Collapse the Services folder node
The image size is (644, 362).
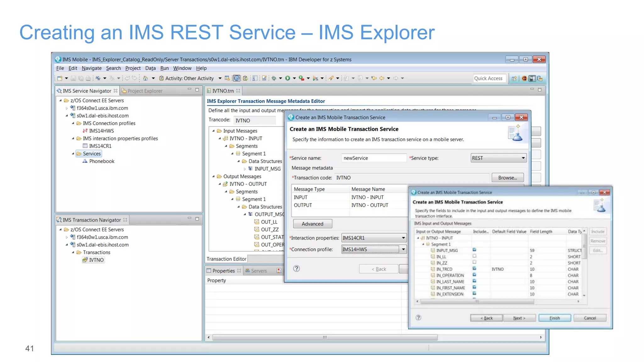pyautogui.click(x=73, y=154)
